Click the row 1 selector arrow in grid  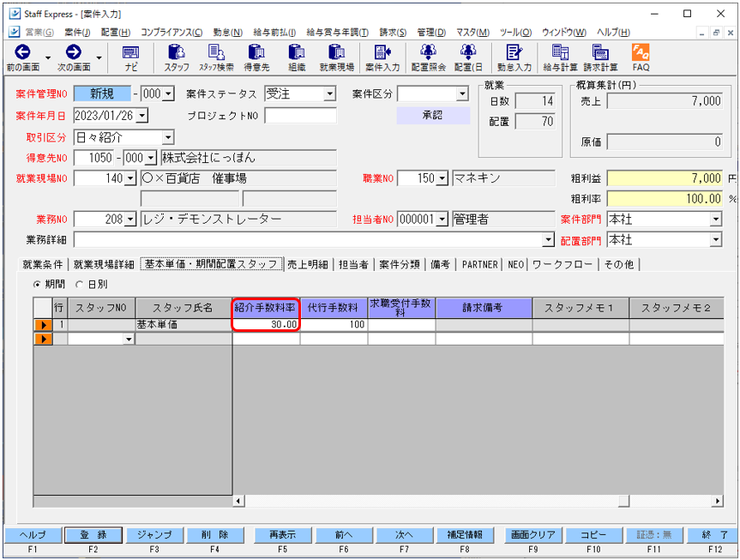point(43,325)
